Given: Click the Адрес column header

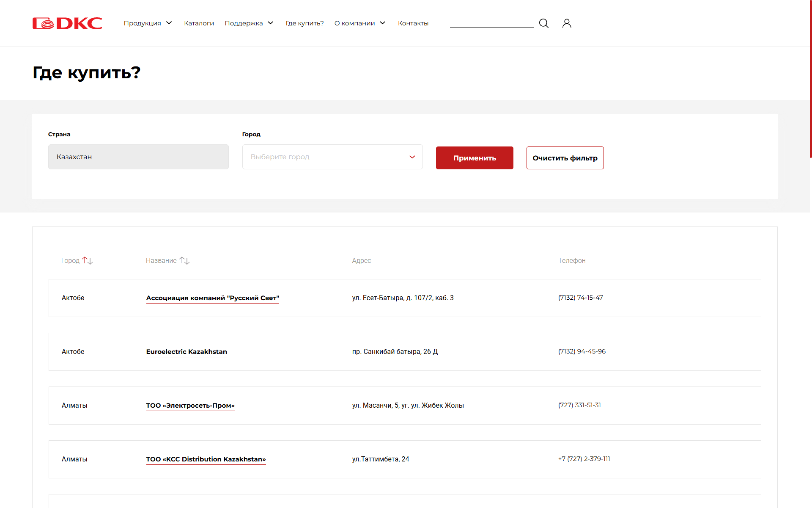Looking at the screenshot, I should coord(362,261).
